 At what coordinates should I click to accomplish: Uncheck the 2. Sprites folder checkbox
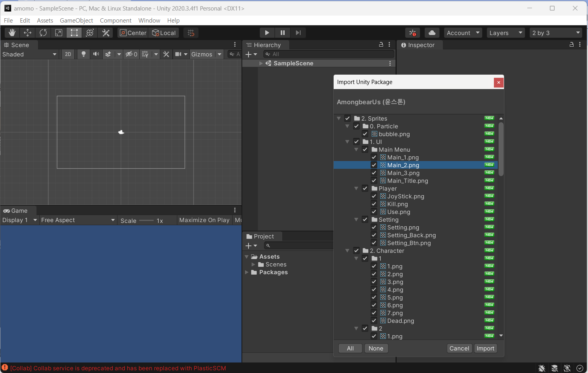point(348,118)
